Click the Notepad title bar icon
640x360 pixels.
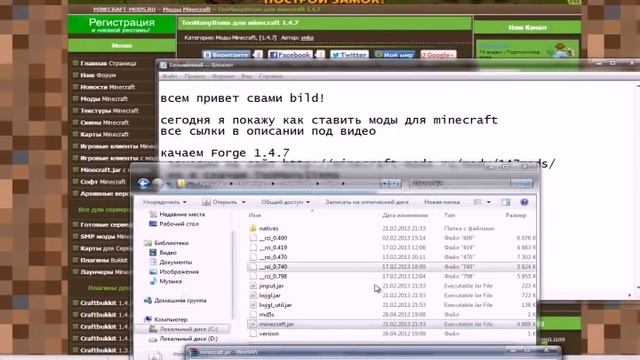(163, 65)
